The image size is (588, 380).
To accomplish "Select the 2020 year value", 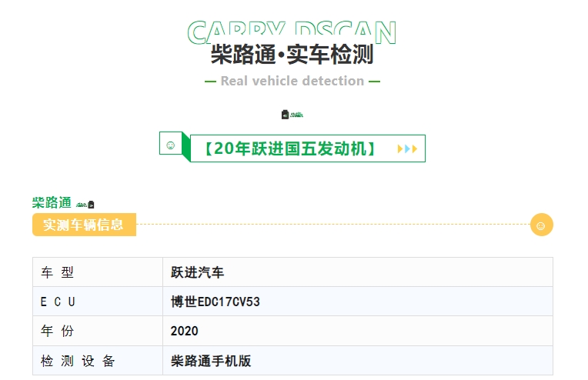I will (x=184, y=331).
